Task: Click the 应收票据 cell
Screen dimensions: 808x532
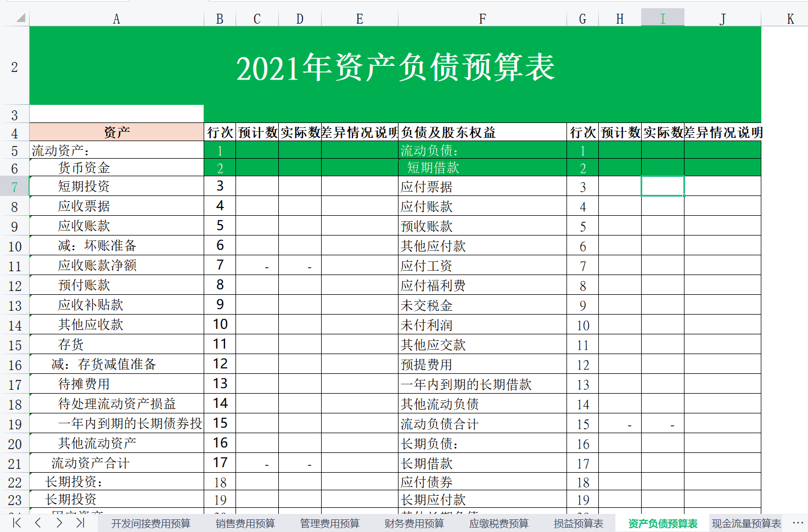Action: click(116, 206)
